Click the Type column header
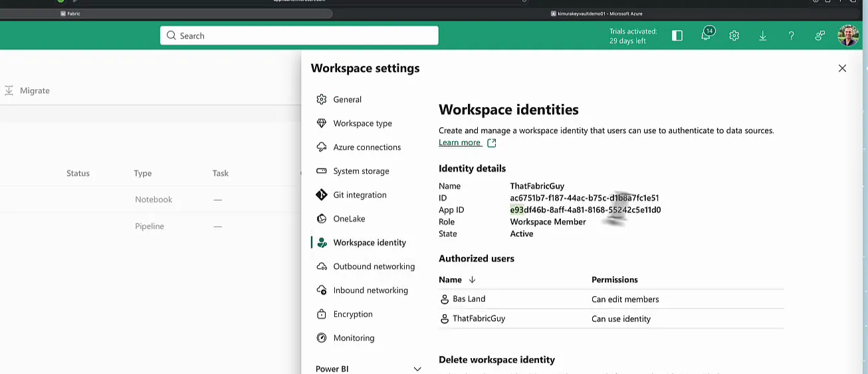This screenshot has width=868, height=374. click(x=143, y=173)
